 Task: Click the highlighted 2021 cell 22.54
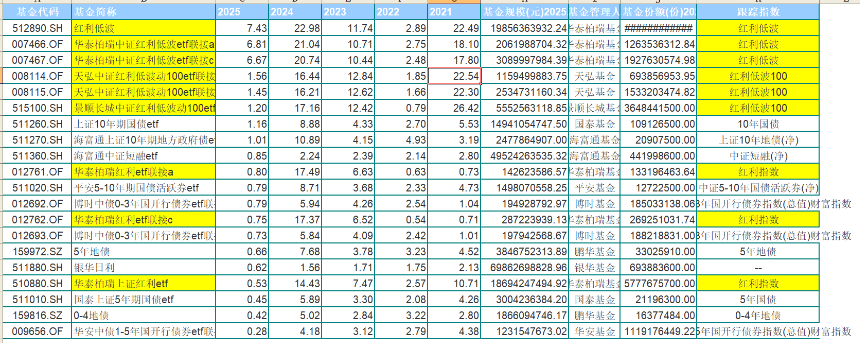(454, 76)
